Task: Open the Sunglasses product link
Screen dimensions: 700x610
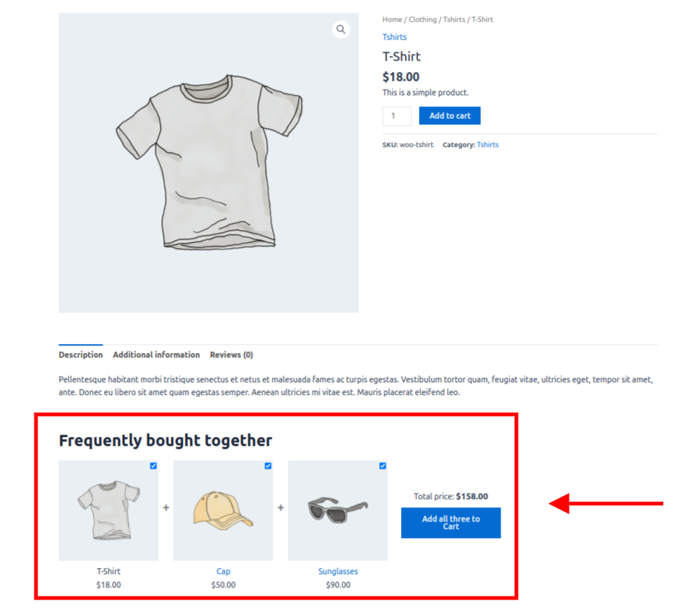Action: pos(338,571)
